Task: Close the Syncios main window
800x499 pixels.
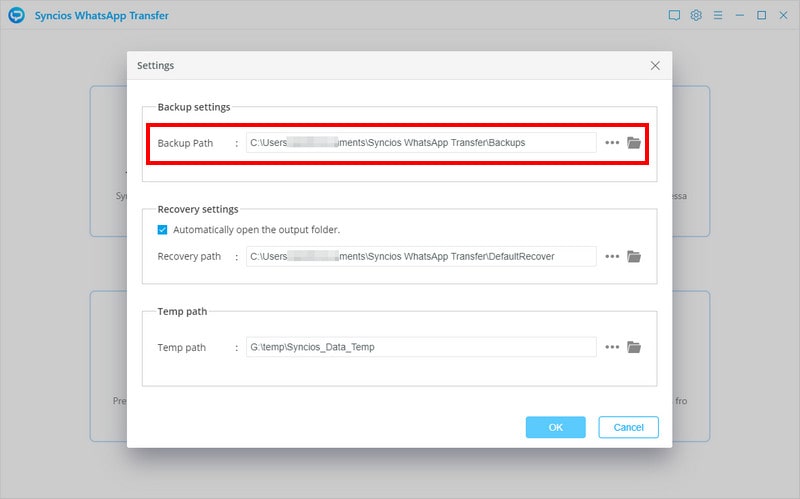Action: pos(783,15)
